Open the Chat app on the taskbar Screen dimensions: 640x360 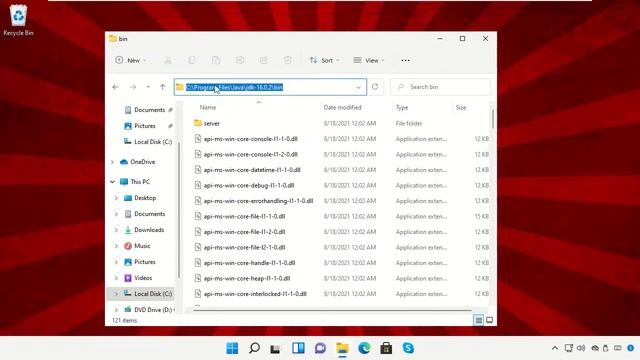coord(320,348)
